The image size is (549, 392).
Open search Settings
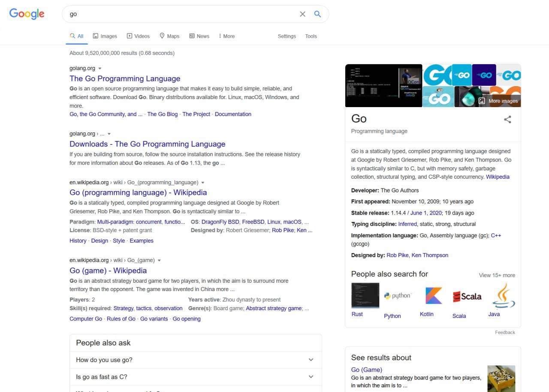(x=287, y=36)
